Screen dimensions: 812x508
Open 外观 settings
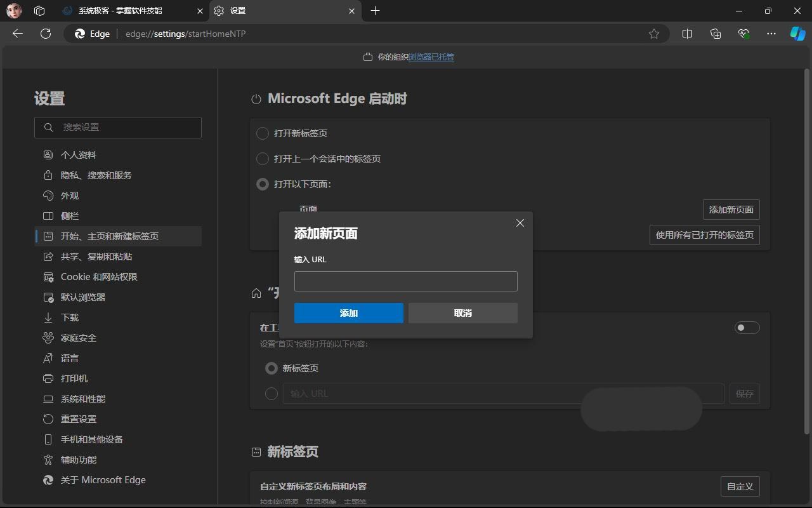pyautogui.click(x=118, y=196)
